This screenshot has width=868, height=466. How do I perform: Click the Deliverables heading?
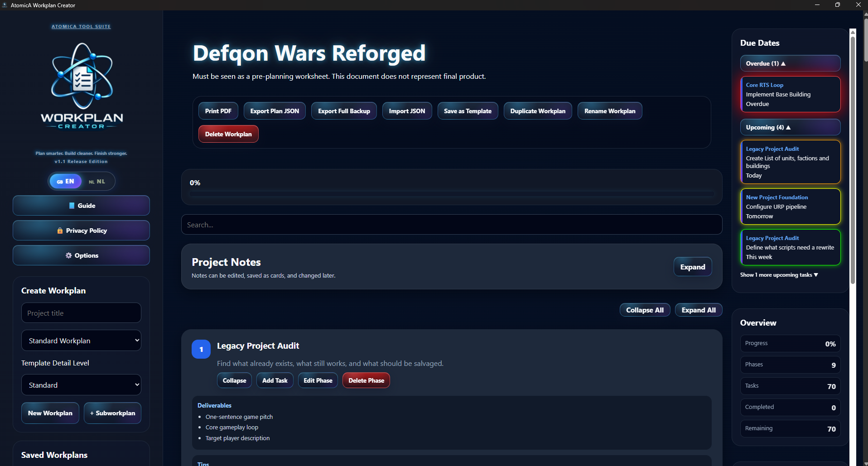[214, 405]
